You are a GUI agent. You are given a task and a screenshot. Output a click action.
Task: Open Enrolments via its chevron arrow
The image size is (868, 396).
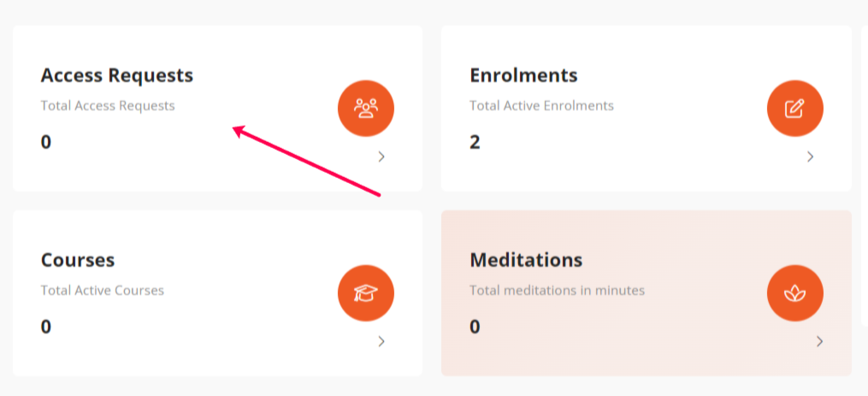811,157
